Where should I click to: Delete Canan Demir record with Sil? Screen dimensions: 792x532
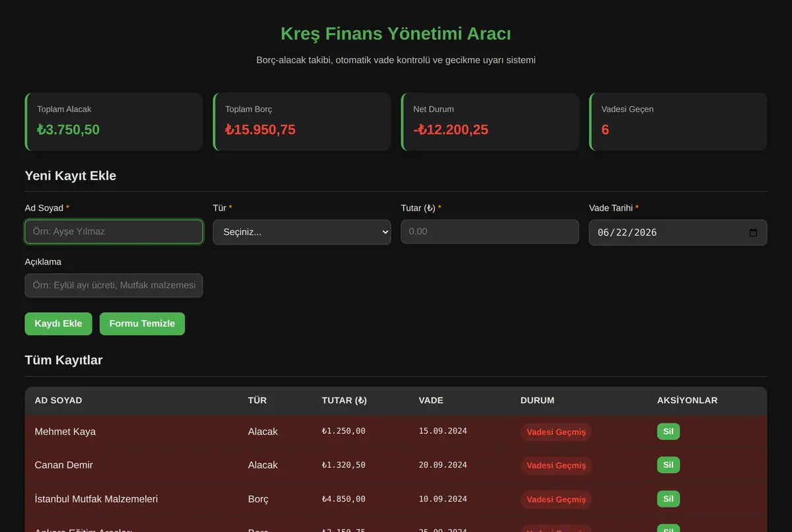coord(668,465)
